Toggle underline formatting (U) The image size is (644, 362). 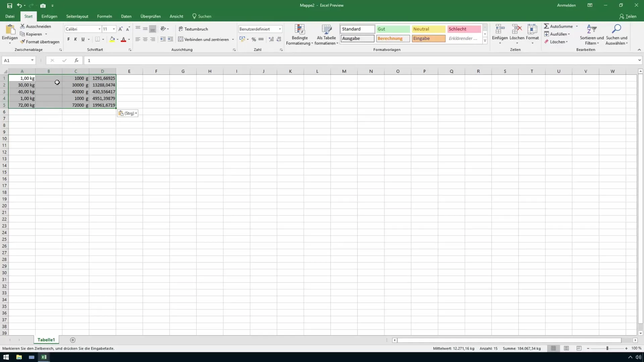83,39
